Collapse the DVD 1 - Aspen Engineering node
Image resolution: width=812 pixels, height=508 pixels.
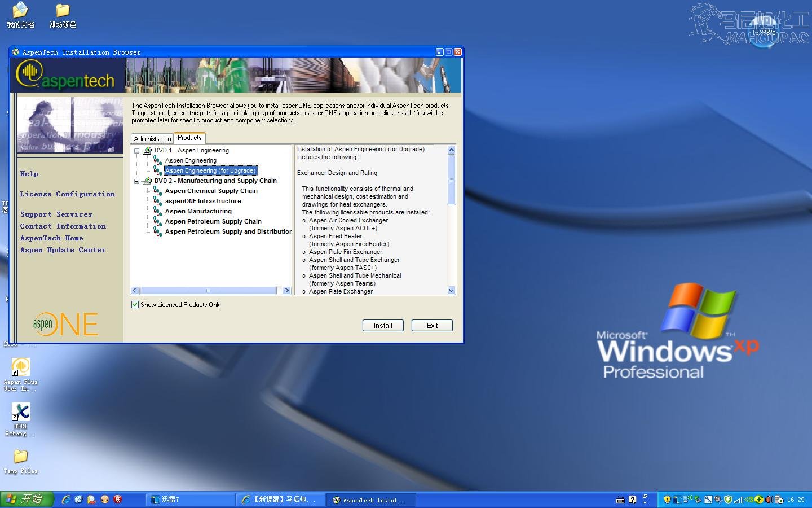click(x=136, y=151)
